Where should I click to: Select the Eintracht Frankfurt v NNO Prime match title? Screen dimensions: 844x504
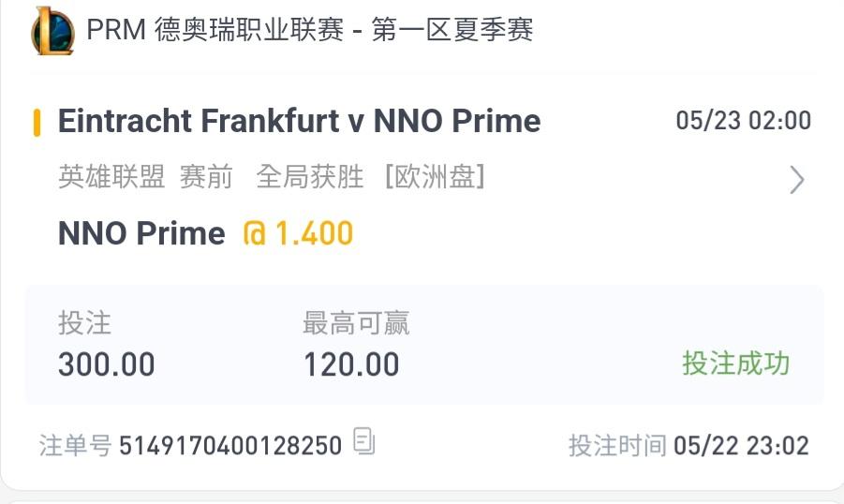[x=299, y=122]
